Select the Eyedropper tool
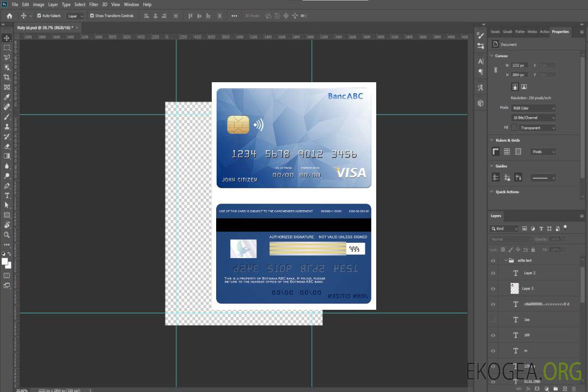This screenshot has width=588, height=392. (7, 97)
